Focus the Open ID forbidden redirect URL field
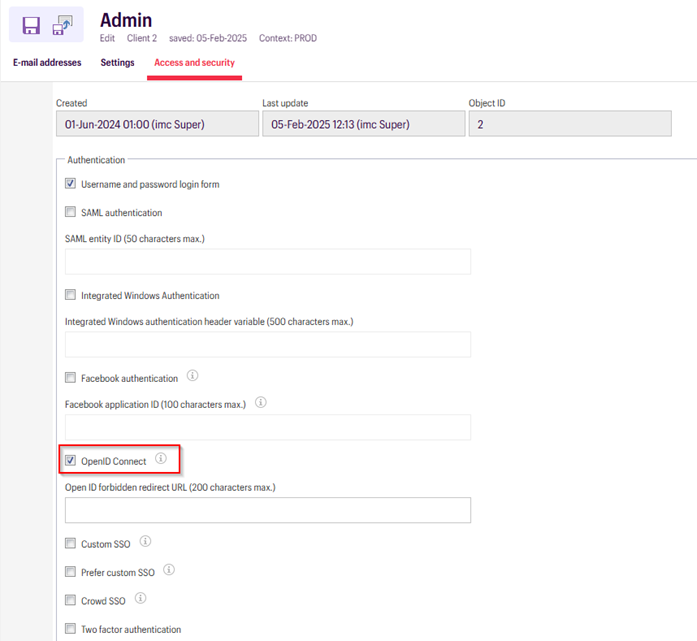The image size is (697, 641). [x=267, y=510]
